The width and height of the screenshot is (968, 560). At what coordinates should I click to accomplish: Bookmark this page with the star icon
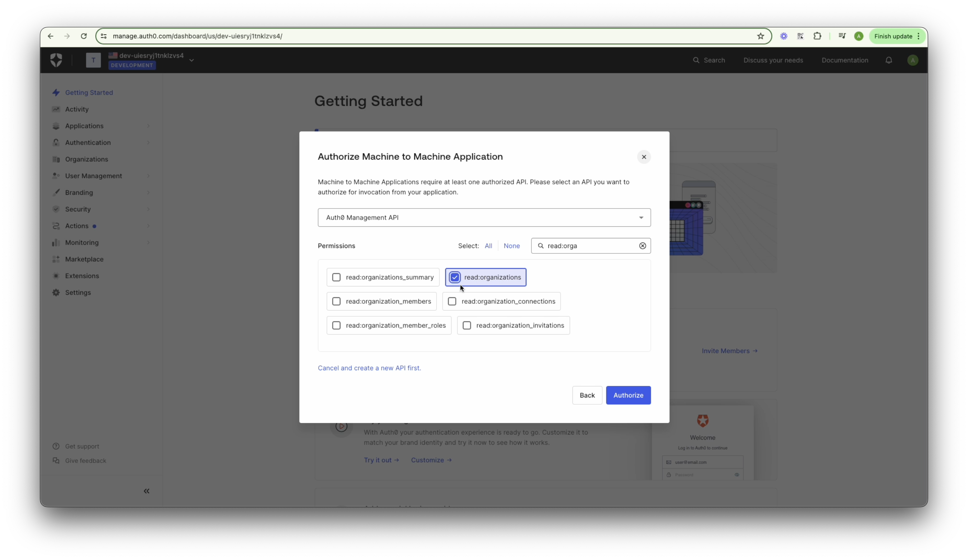pos(760,36)
